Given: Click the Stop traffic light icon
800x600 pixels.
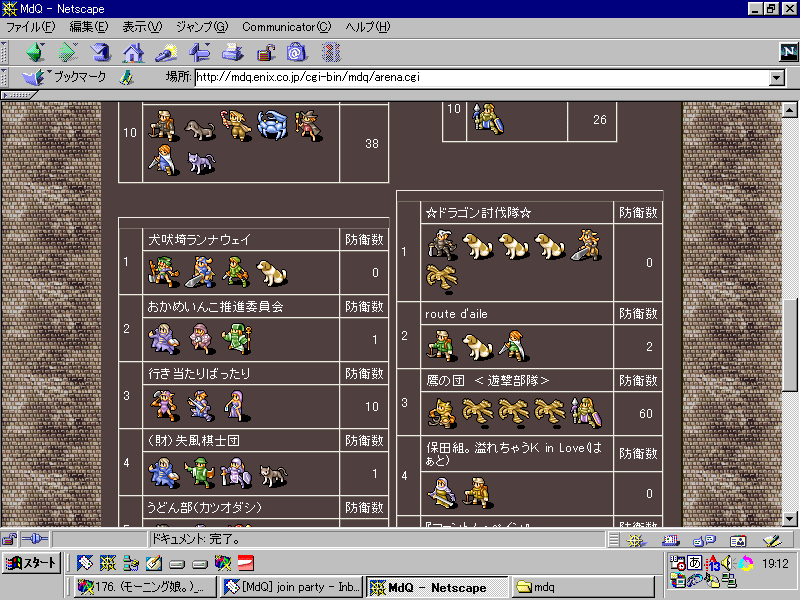Looking at the screenshot, I should 331,52.
